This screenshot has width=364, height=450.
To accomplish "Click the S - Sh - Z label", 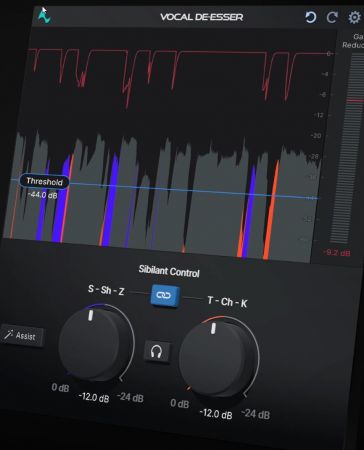I will 106,290.
